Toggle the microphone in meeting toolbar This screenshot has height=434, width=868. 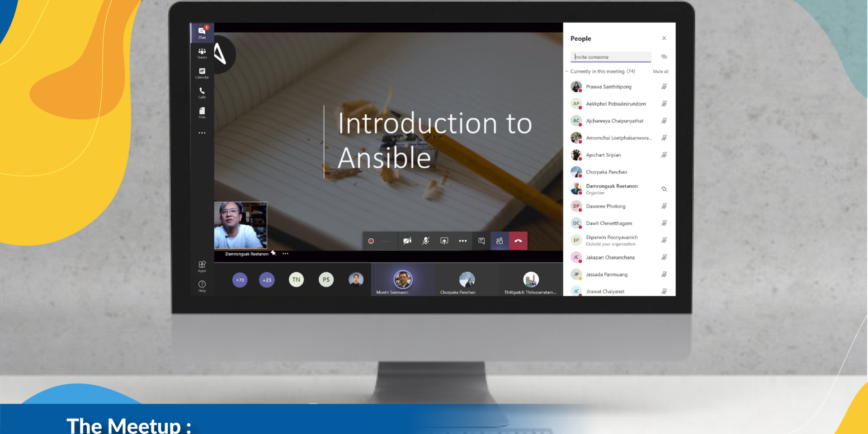(426, 241)
